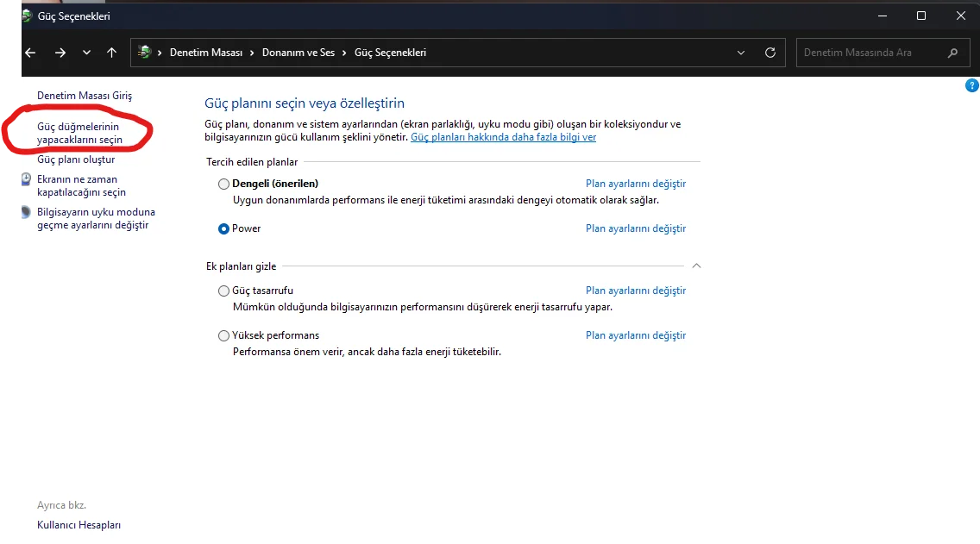Image resolution: width=980 pixels, height=544 pixels.
Task: Select the Dengeli (önerilen) plan
Action: pos(223,184)
